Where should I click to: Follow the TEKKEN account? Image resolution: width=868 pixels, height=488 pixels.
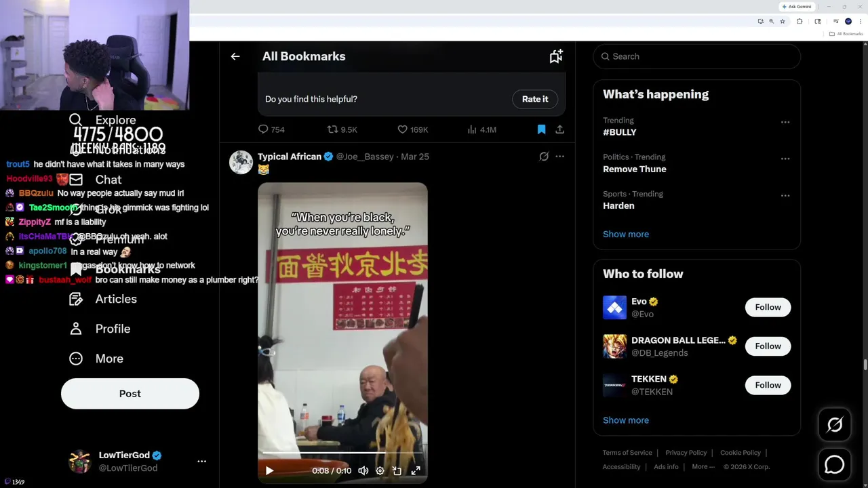(x=768, y=385)
